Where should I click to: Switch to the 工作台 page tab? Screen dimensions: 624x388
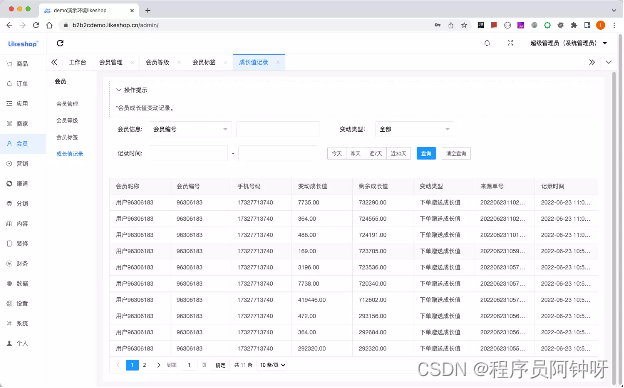[x=77, y=62]
